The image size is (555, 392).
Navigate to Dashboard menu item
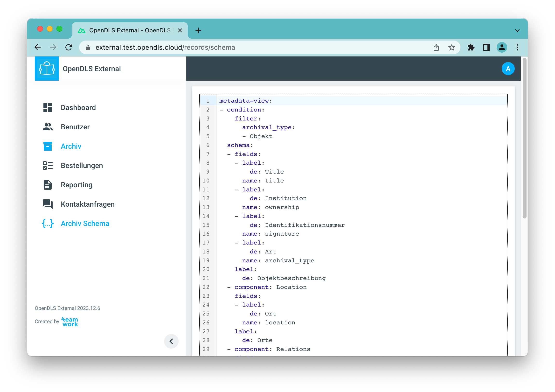point(78,108)
